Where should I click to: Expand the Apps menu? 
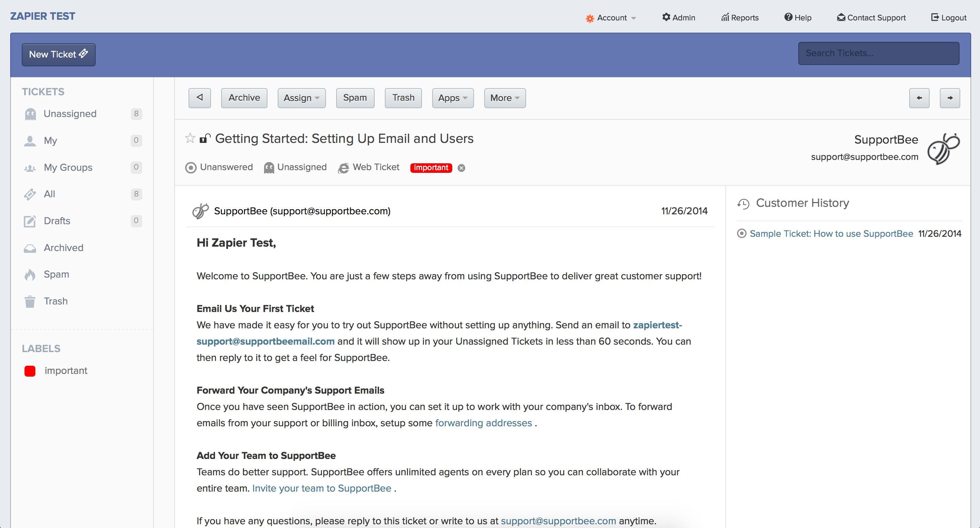pyautogui.click(x=452, y=98)
